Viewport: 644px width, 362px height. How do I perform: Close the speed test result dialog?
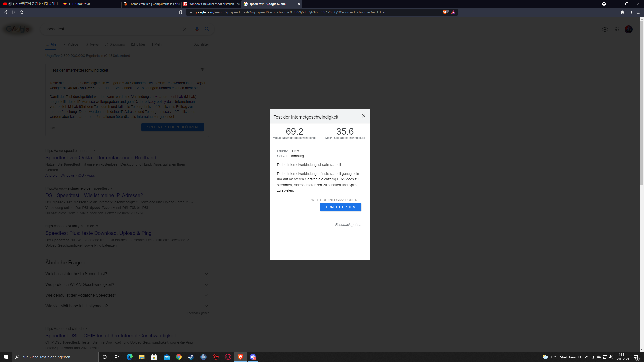[x=363, y=116]
